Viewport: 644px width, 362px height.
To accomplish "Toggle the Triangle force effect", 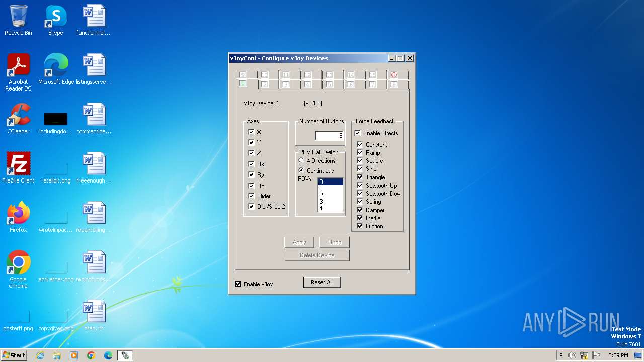I will (360, 177).
